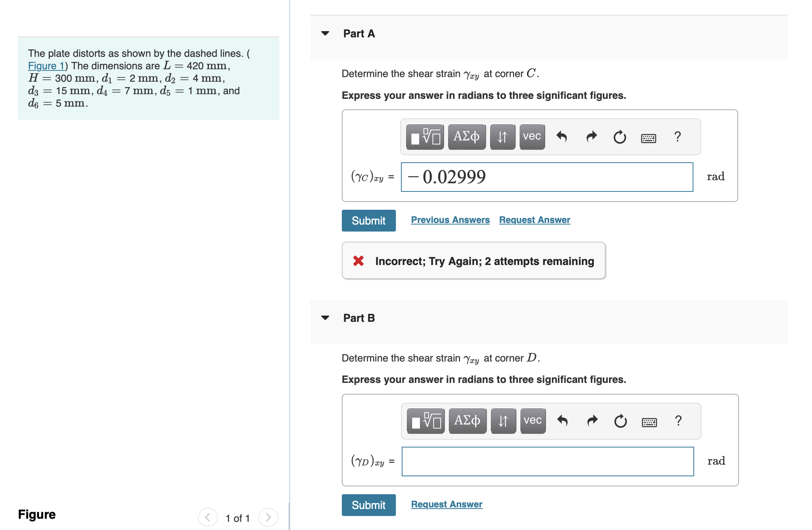Open Part B help question mark
Screen dimensions: 812x530
click(678, 421)
